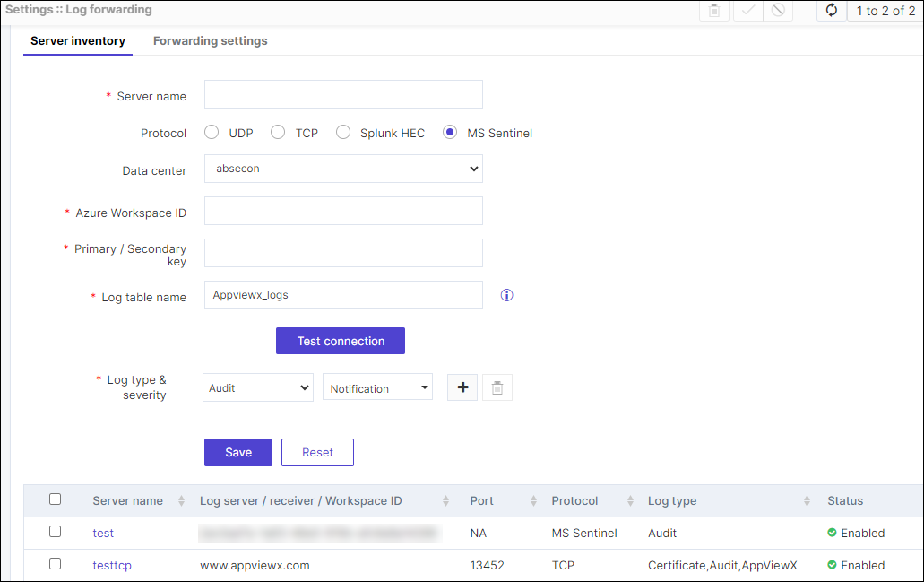Click the Settings :: Log forwarding title
Image resolution: width=924 pixels, height=582 pixels.
[78, 10]
